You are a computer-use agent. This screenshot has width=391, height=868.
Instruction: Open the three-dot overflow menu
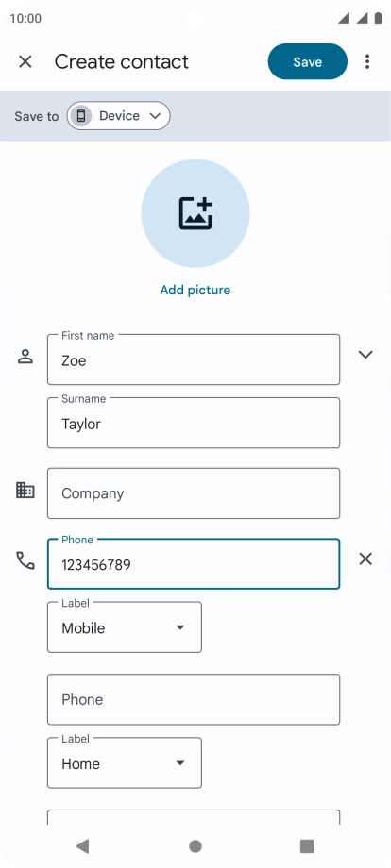click(367, 61)
